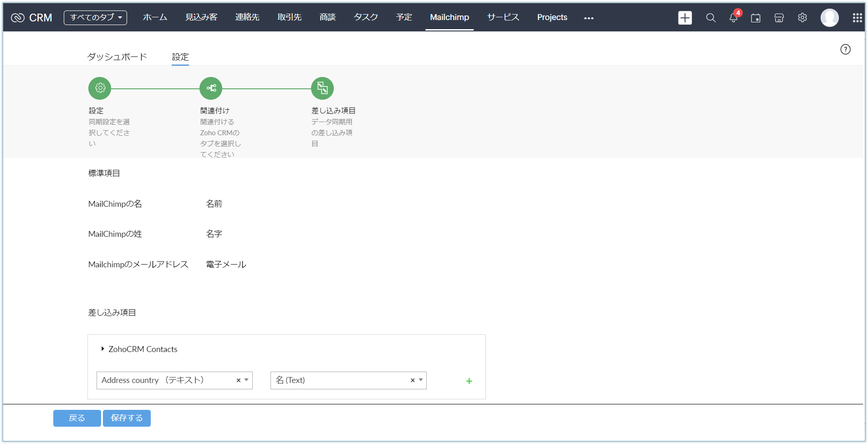The height and width of the screenshot is (444, 868).
Task: Click the Mailchimpのメールアドレス label
Action: click(x=138, y=264)
